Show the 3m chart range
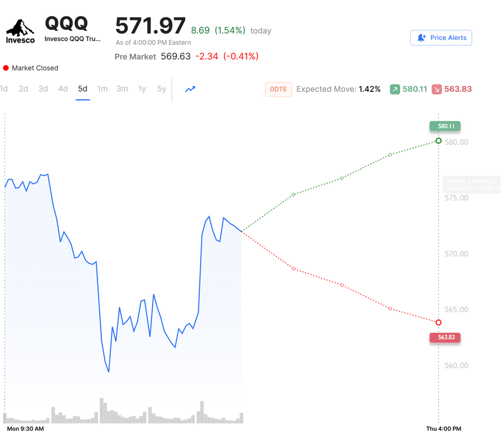 coord(122,88)
